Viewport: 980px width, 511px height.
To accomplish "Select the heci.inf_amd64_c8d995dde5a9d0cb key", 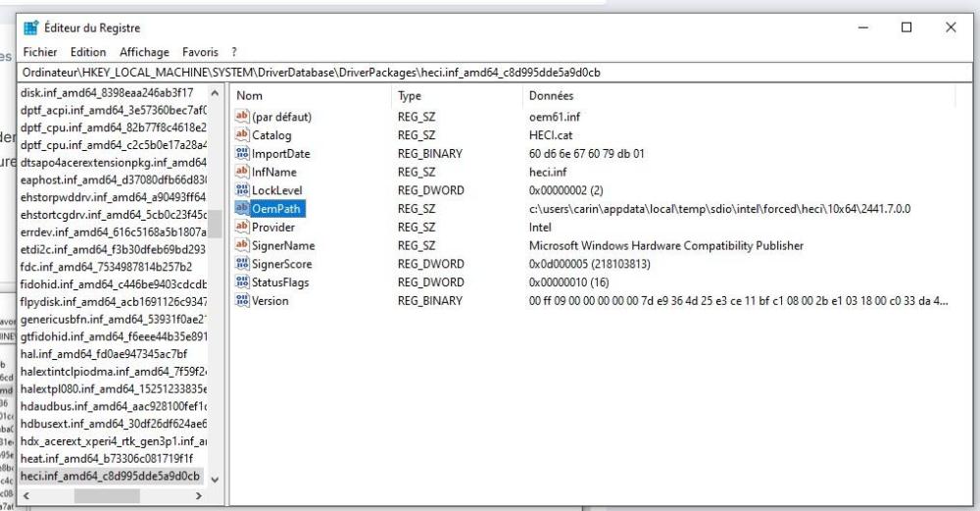I will 111,476.
